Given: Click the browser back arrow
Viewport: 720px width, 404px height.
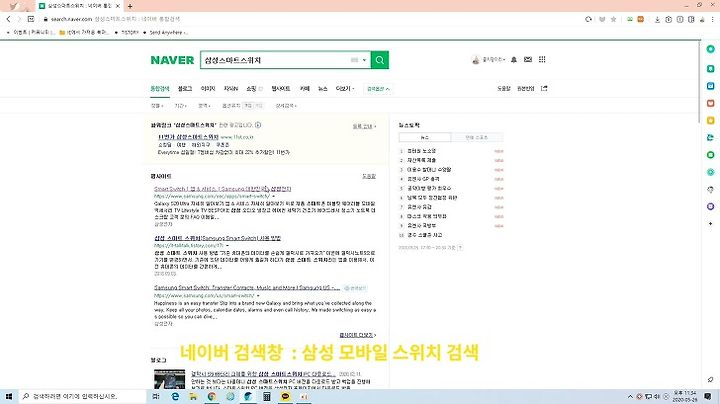Looking at the screenshot, I should 8,19.
